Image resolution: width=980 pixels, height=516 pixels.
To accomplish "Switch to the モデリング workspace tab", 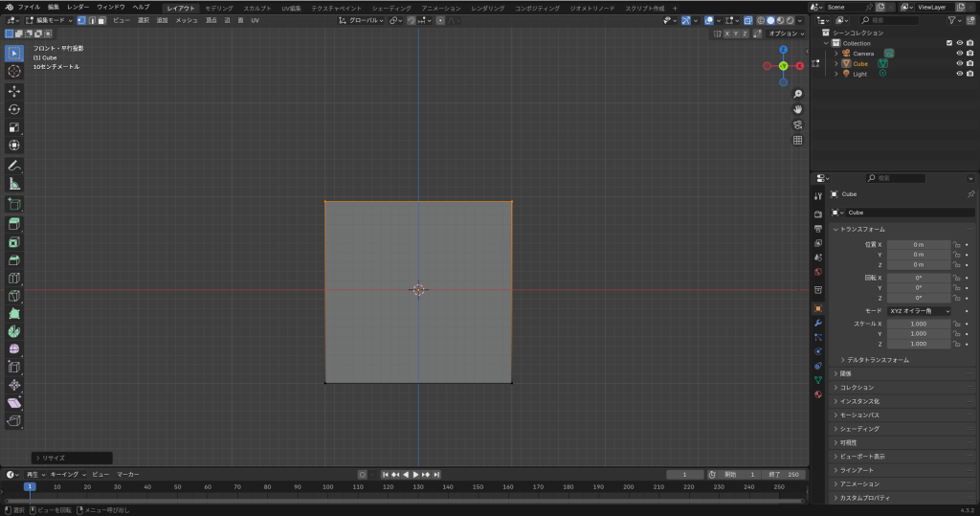I will (x=219, y=8).
